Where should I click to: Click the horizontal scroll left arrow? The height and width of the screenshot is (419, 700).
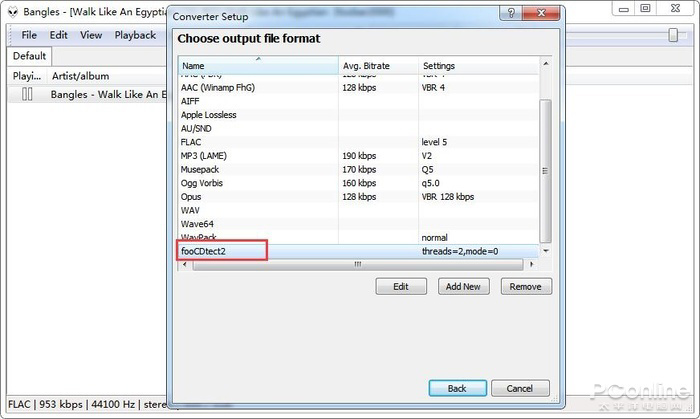point(185,264)
